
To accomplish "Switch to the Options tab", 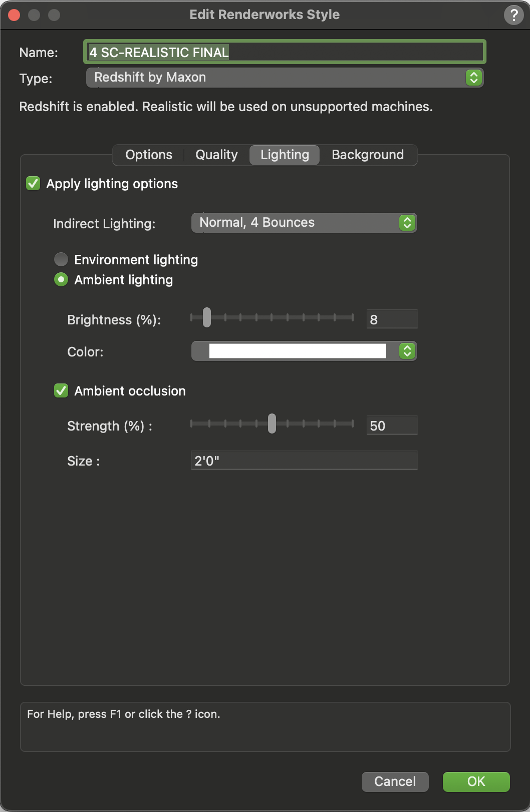I will (x=148, y=155).
